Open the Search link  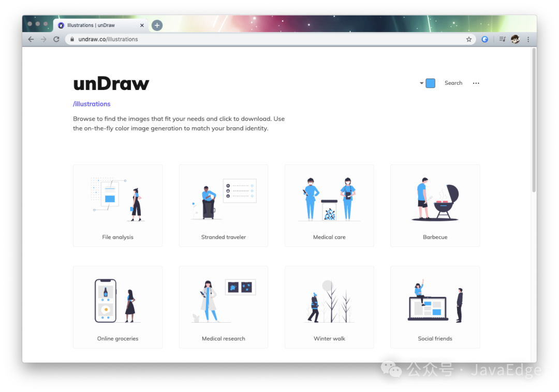[453, 83]
